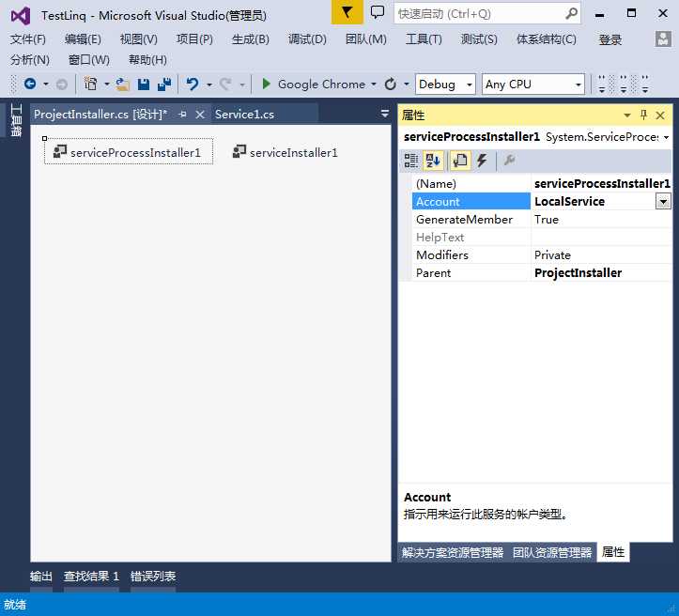Click the browser refresh icon in toolbar
Viewport: 679px width, 616px height.
[x=390, y=84]
